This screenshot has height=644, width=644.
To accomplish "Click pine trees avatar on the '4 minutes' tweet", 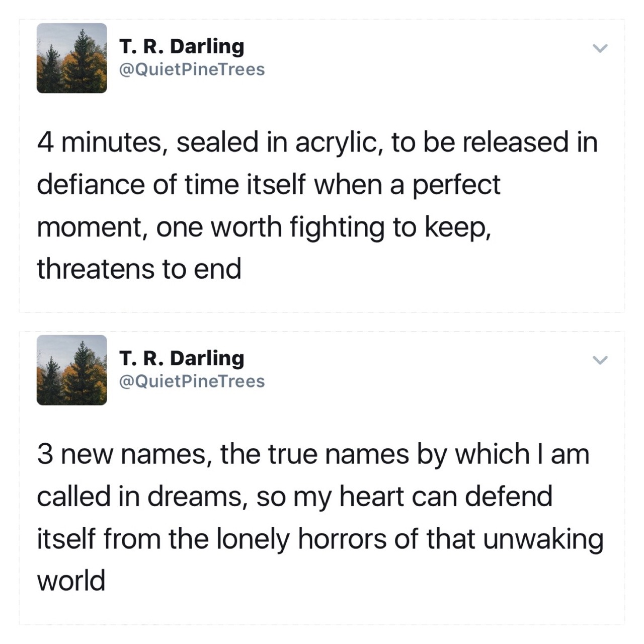I will coord(71,58).
